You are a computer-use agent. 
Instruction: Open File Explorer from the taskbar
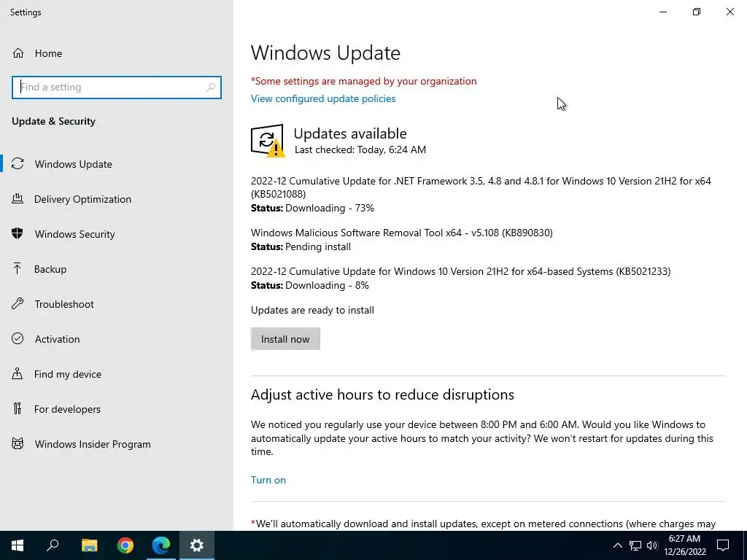pos(89,545)
